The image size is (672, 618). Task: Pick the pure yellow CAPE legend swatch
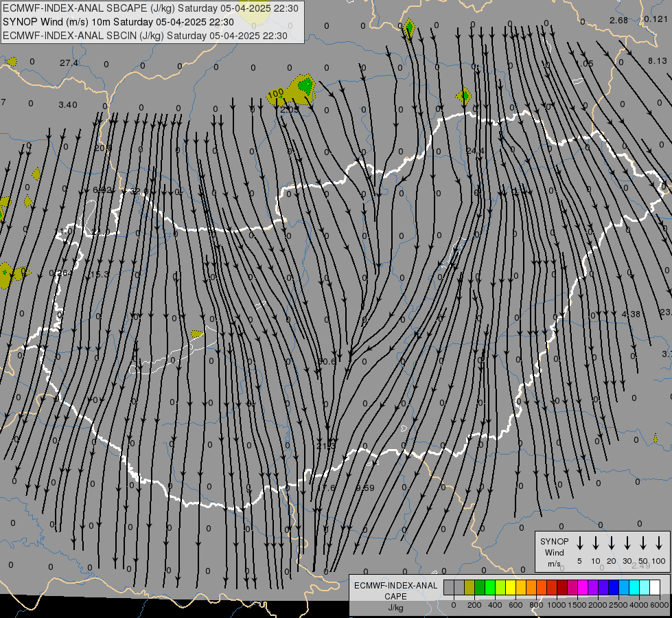pos(511,587)
